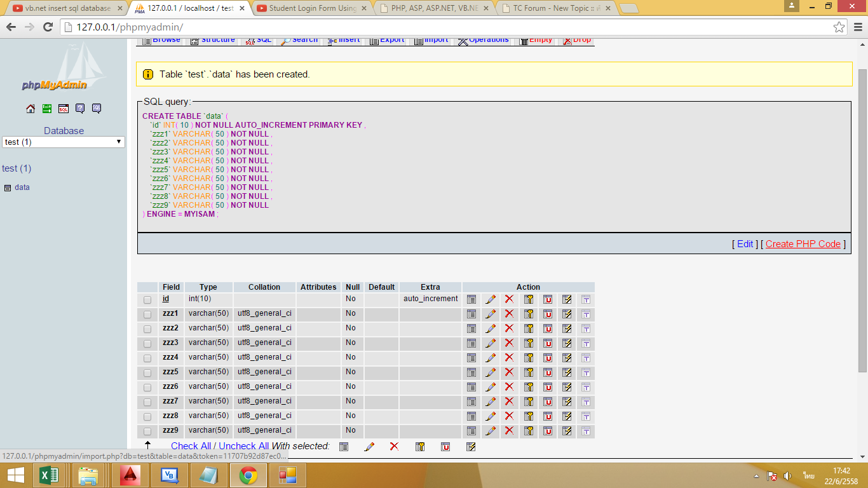Click the Create PHP Code link
This screenshot has height=488, width=868.
click(x=803, y=244)
